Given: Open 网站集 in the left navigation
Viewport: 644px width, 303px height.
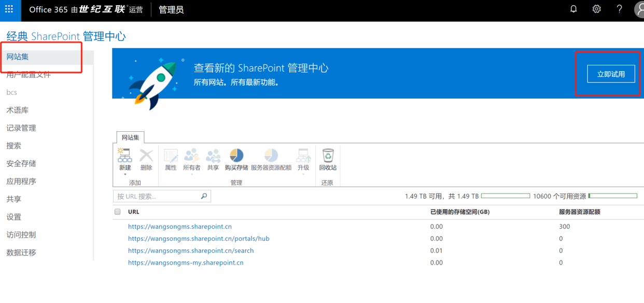Looking at the screenshot, I should point(18,57).
